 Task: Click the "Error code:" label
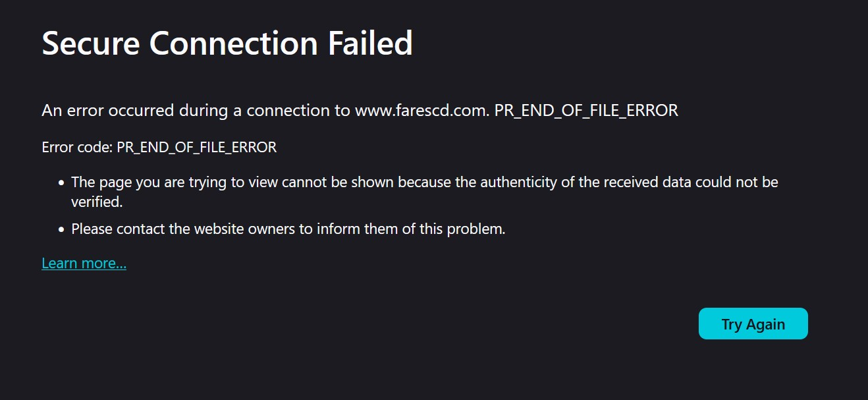click(x=76, y=147)
